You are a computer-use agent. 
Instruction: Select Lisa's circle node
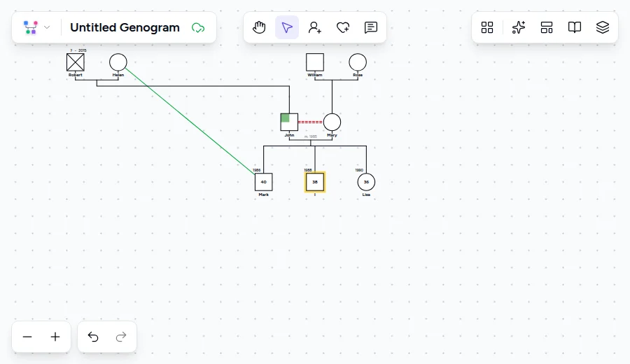366,182
